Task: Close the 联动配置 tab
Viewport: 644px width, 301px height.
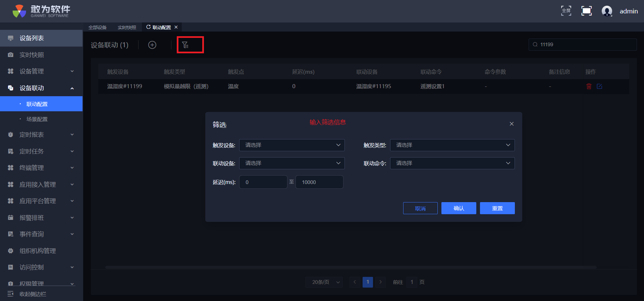Action: [x=176, y=27]
